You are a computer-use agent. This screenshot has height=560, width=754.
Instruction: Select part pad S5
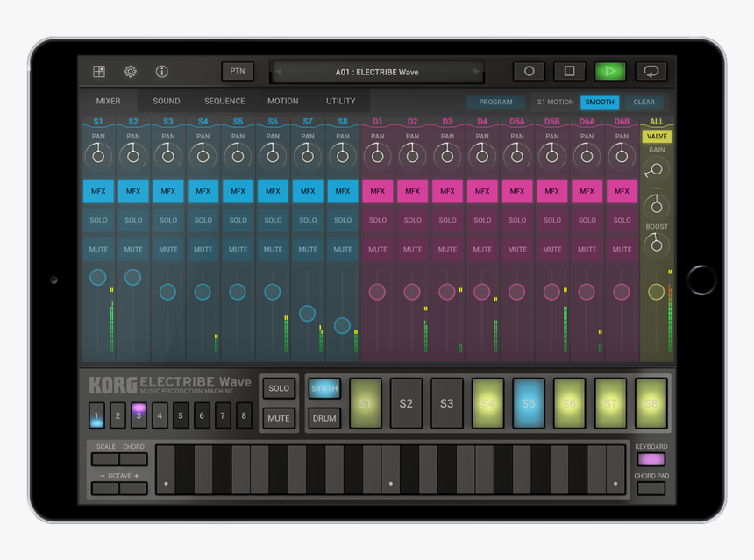point(528,403)
